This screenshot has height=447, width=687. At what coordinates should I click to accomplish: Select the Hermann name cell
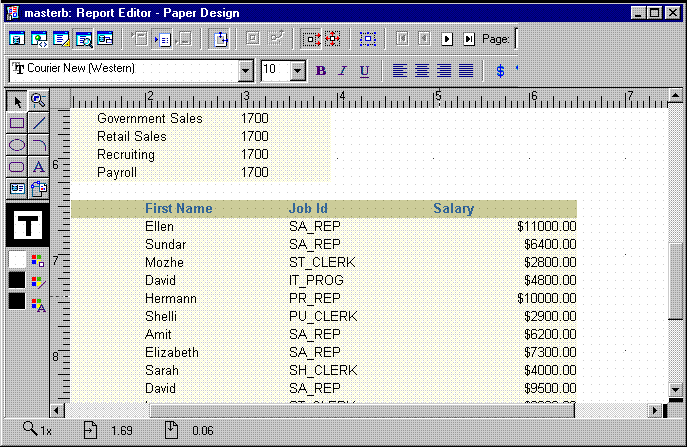point(170,298)
